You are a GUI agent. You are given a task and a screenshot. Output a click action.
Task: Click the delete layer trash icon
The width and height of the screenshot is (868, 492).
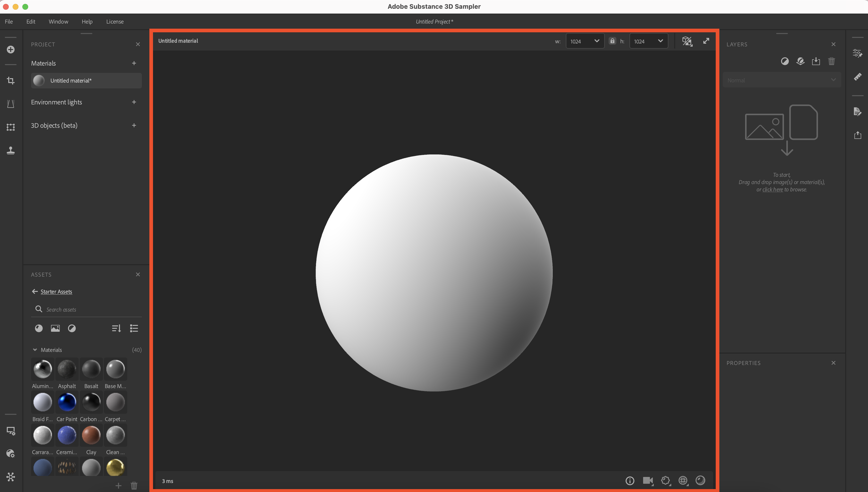[x=831, y=61]
